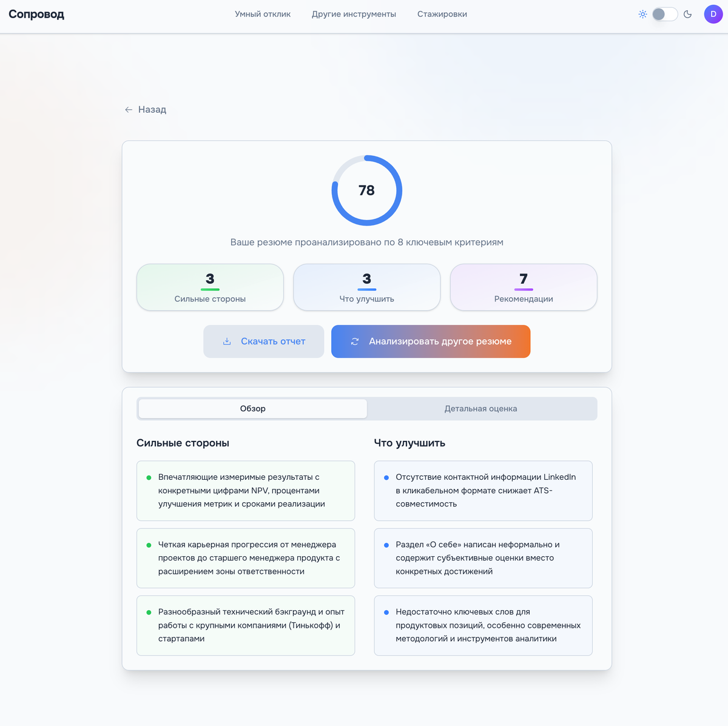Click the Что улучшить section heading

click(x=409, y=443)
